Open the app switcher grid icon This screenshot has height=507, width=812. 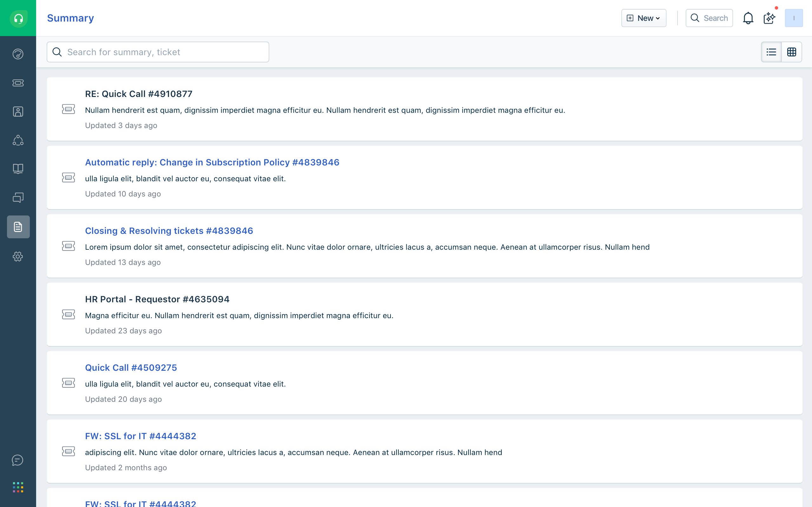(x=18, y=487)
